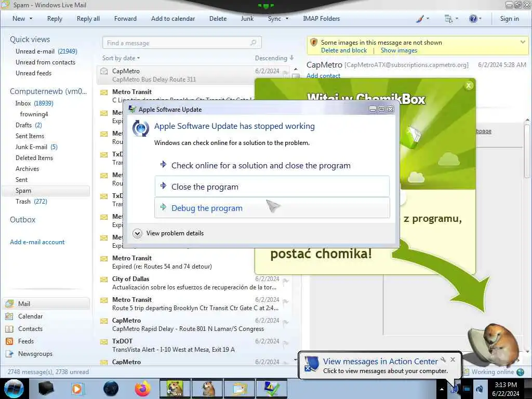
Task: Open IMAP Folders
Action: pos(321,19)
